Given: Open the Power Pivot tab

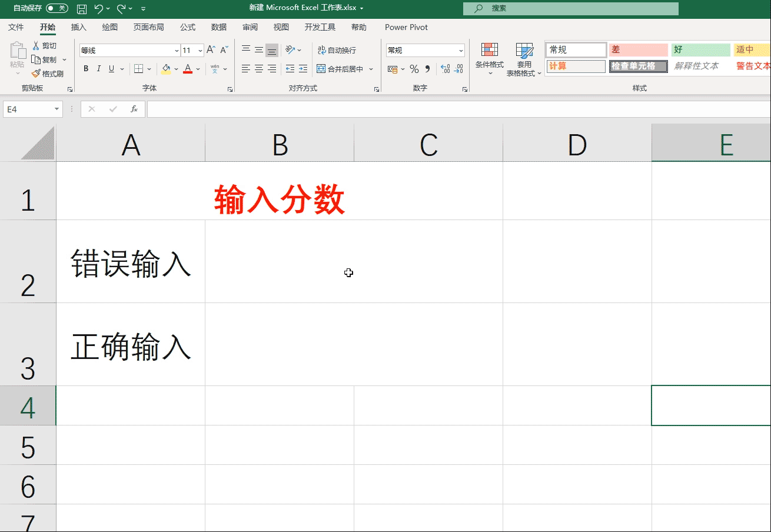Looking at the screenshot, I should click(x=406, y=27).
